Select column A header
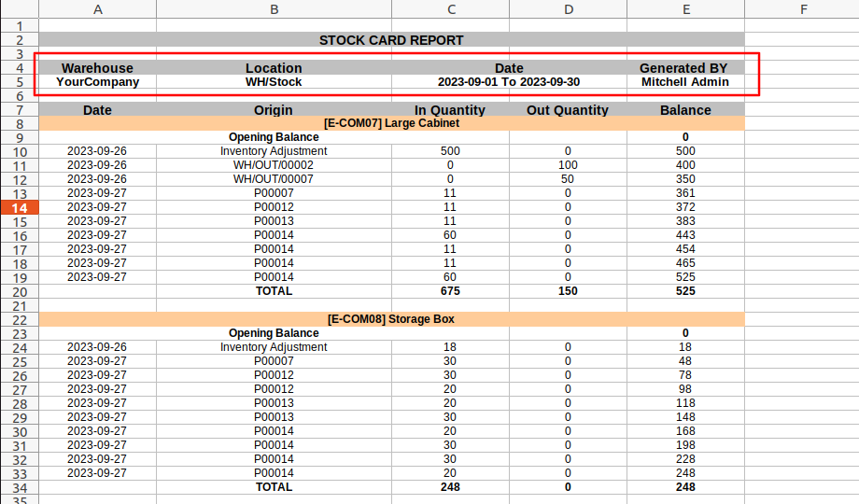Image resolution: width=859 pixels, height=504 pixels. coord(97,9)
